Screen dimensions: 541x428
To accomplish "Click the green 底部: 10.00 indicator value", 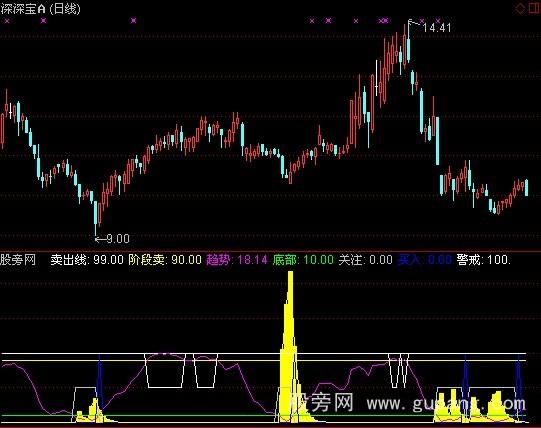I will (303, 260).
